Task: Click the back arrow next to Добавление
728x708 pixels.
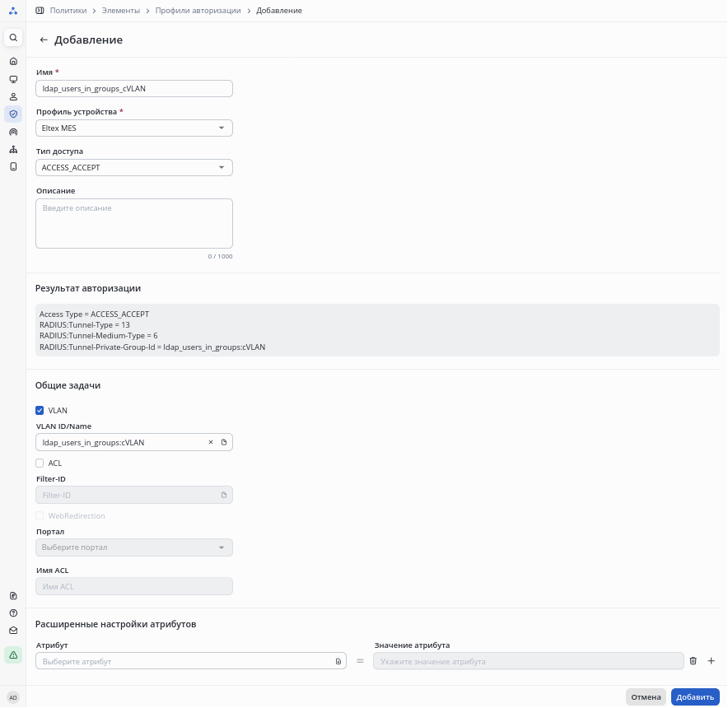Action: (44, 40)
